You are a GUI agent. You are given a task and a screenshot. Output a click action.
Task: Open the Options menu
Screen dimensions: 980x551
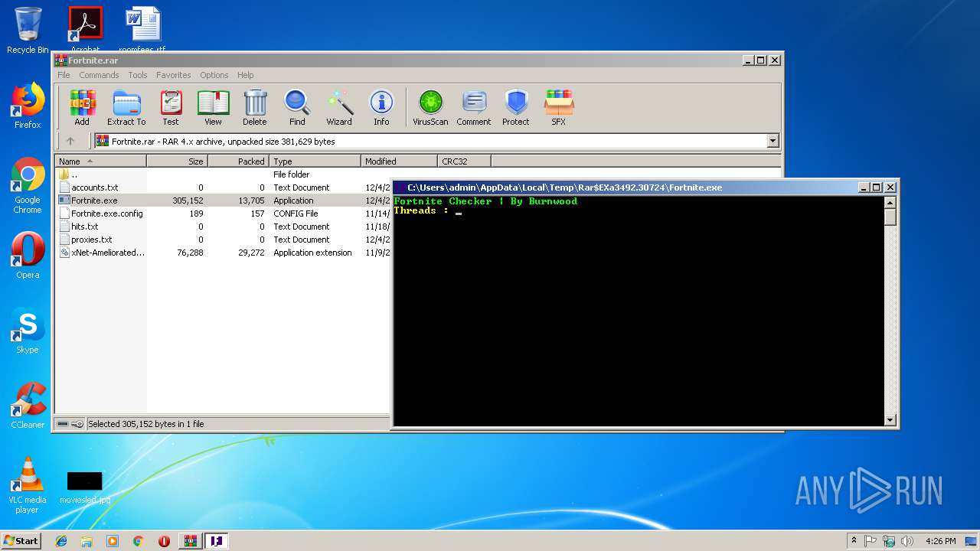(x=214, y=75)
